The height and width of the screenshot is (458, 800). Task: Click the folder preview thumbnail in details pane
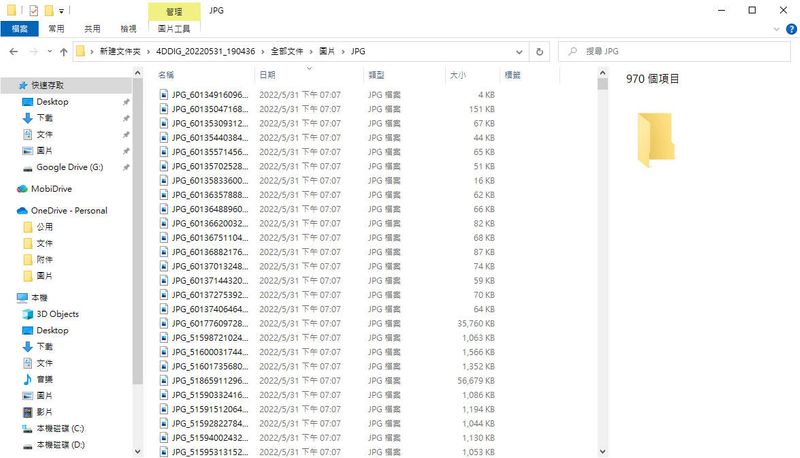tap(656, 140)
